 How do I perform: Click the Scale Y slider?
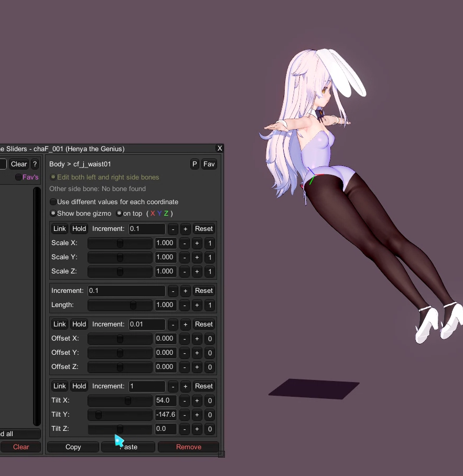(120, 258)
